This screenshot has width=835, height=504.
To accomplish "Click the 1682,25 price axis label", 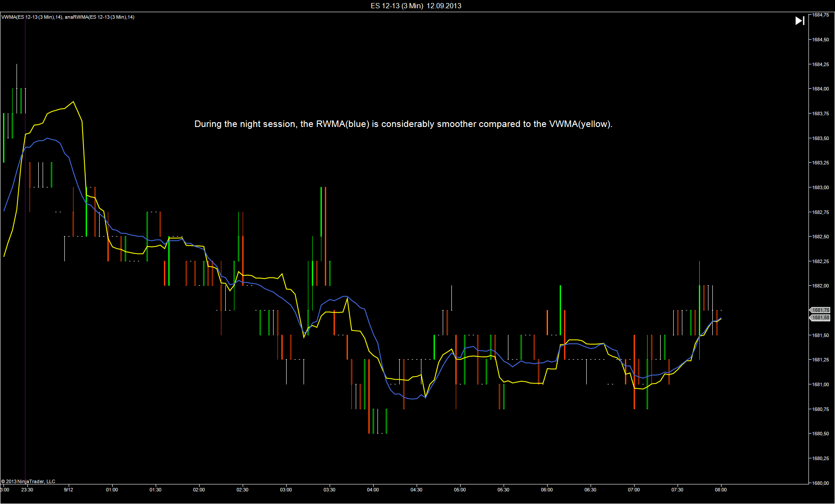I will [x=821, y=261].
